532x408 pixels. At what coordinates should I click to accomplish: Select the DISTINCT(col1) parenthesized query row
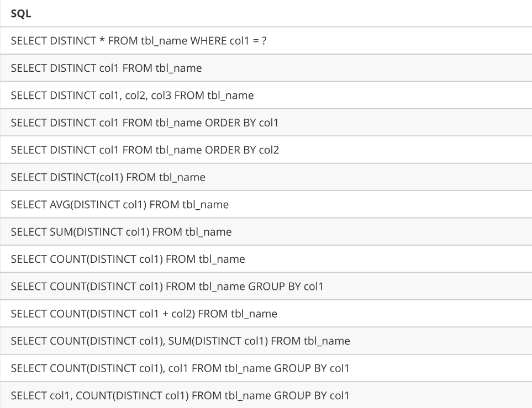pos(266,177)
